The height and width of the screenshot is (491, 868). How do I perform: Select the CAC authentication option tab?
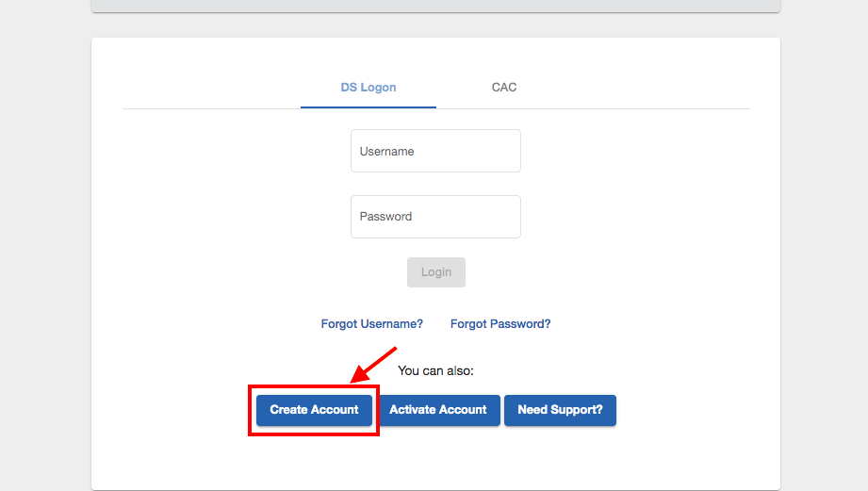[504, 88]
